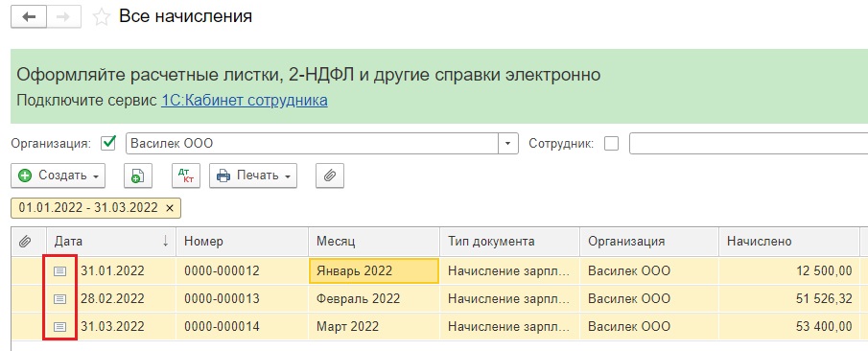Click the Сотрудник input field
868x351 pixels.
point(748,144)
